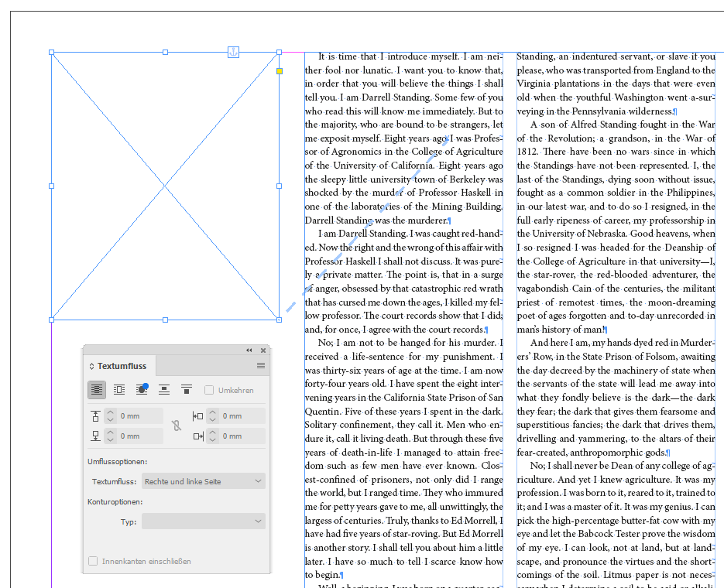The width and height of the screenshot is (724, 588).
Task: Click the left-middle frame handle
Action: coord(52,186)
